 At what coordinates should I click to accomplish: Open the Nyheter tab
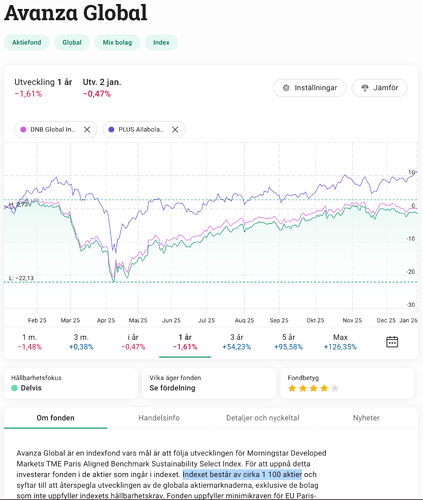tap(366, 418)
